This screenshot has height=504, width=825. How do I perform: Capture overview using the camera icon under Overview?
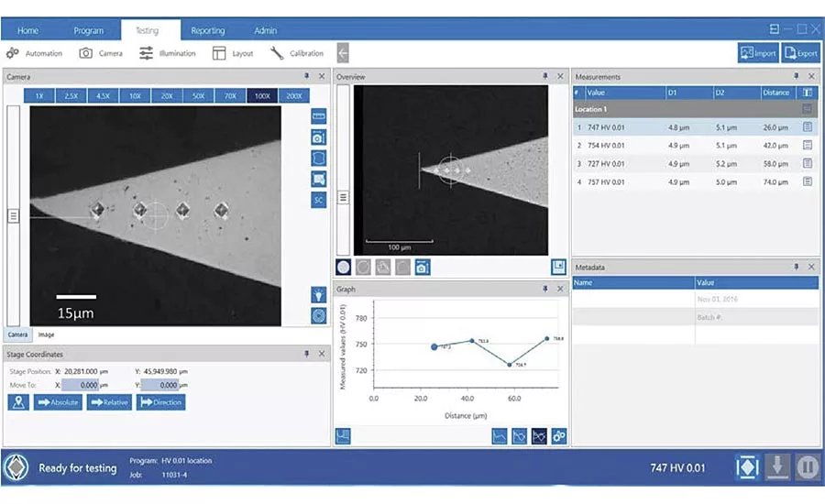(x=422, y=268)
